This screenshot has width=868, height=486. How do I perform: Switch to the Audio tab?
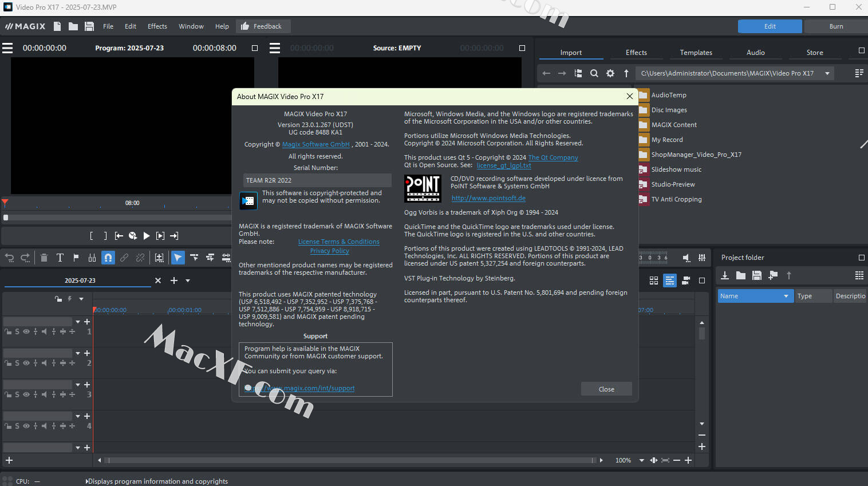[x=756, y=52]
